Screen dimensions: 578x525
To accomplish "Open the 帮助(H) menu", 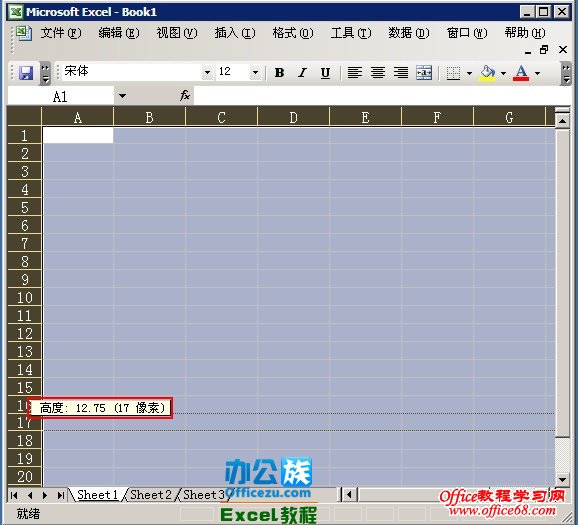I will [x=525, y=33].
